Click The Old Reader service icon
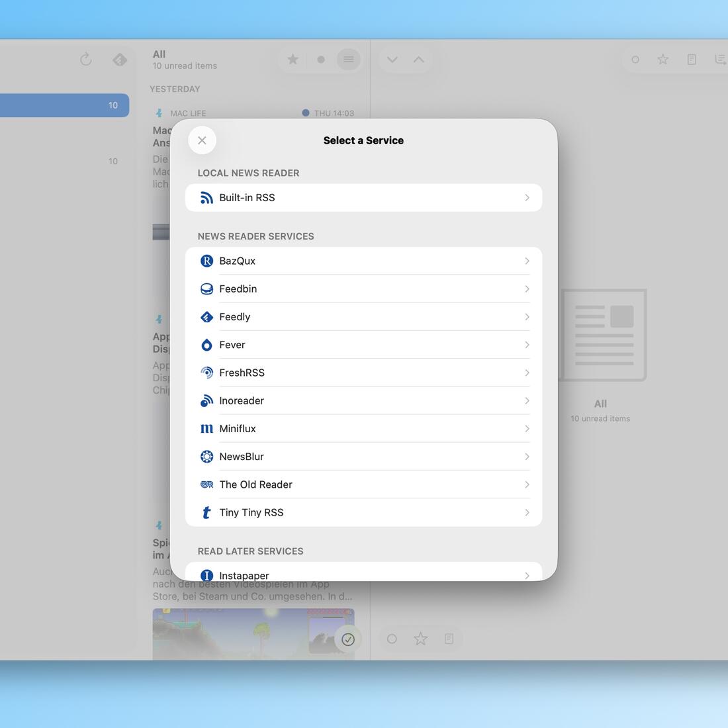728x728 pixels. [x=206, y=484]
